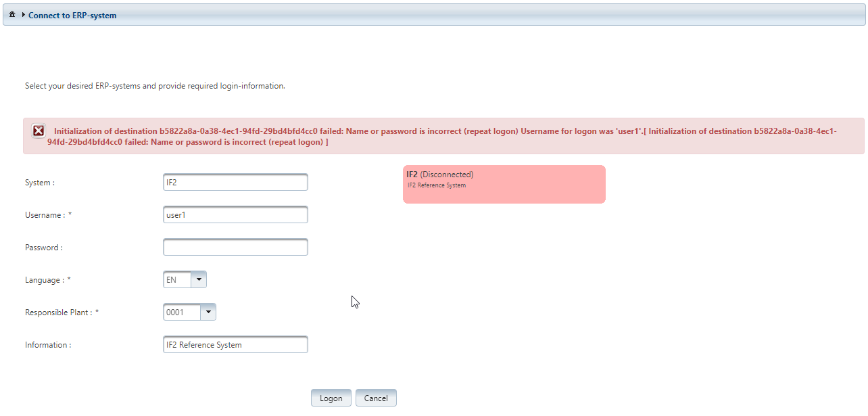Screen dimensions: 868x416
Task: Expand the Language dropdown arrow
Action: 199,280
